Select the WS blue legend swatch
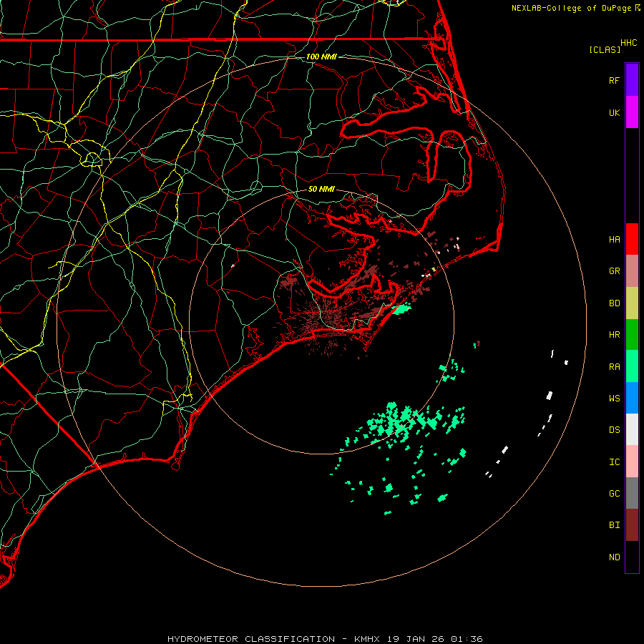 632,398
